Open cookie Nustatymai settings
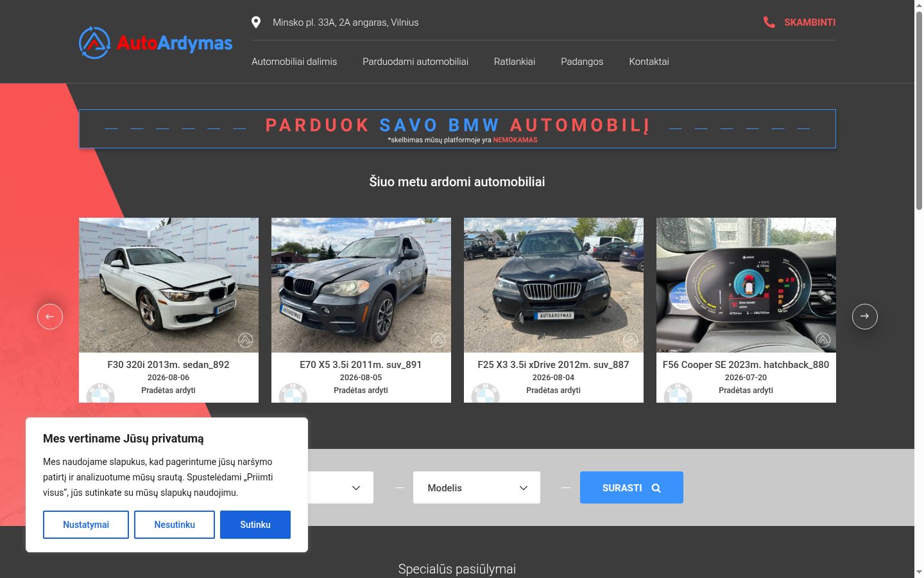The image size is (924, 578). [86, 525]
